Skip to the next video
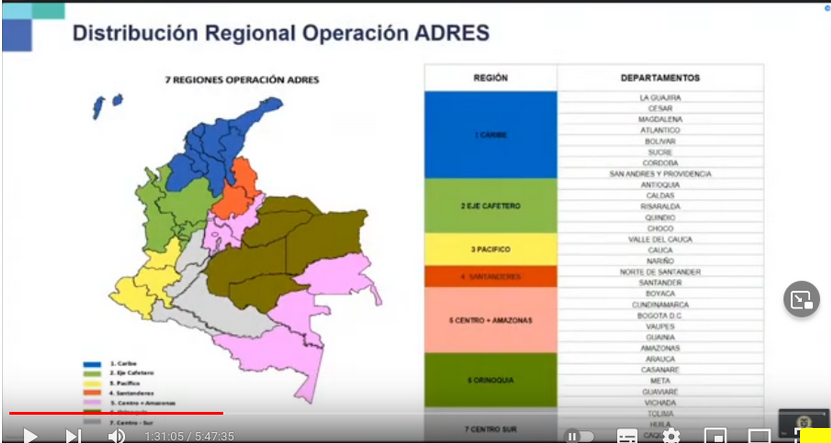The width and height of the screenshot is (831, 443). 73,436
